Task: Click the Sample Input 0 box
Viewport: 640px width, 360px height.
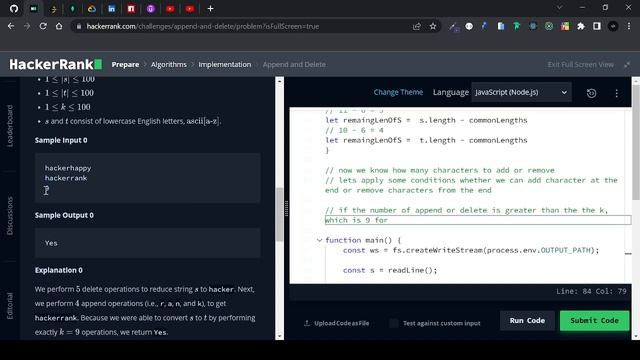Action: click(x=147, y=178)
